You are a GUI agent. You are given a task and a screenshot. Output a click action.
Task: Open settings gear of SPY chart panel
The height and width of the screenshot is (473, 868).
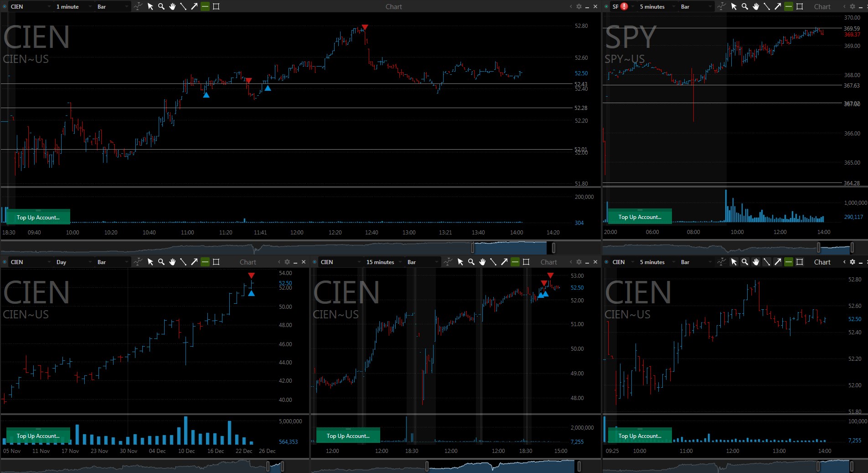pyautogui.click(x=852, y=6)
